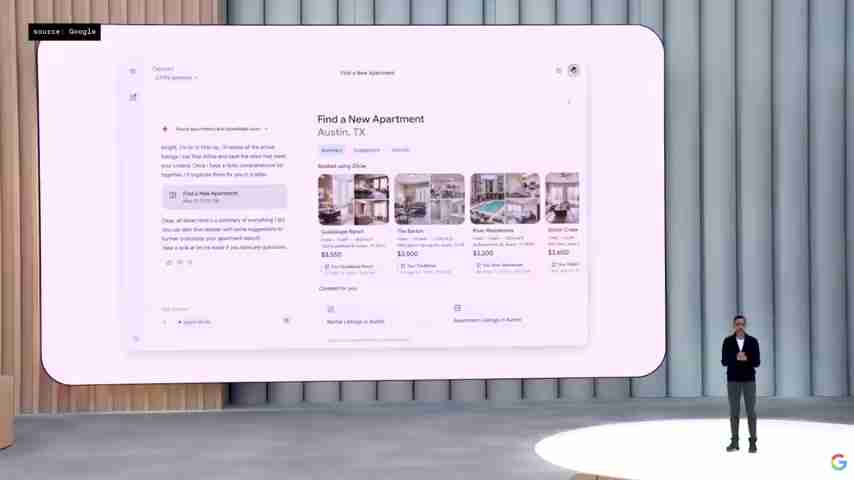Viewport: 854px width, 480px height.
Task: Open the Guadalupe Ranch photo thumbnail
Action: click(x=353, y=199)
